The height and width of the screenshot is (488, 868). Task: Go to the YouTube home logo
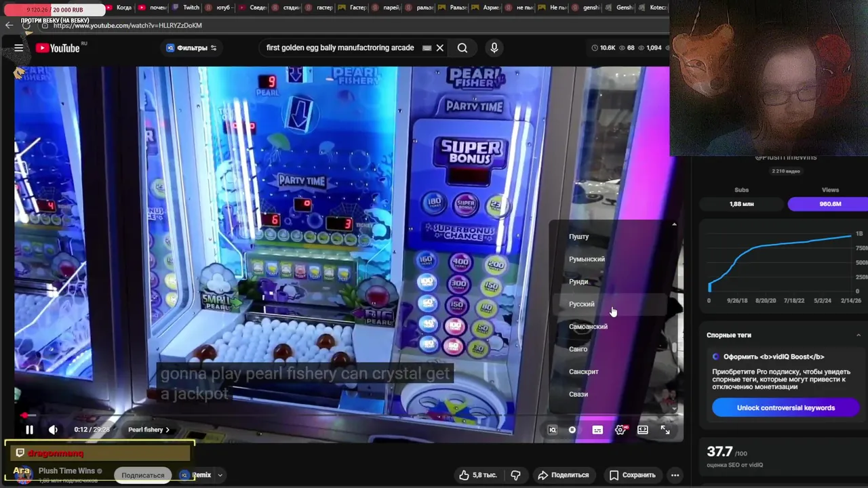tap(58, 47)
